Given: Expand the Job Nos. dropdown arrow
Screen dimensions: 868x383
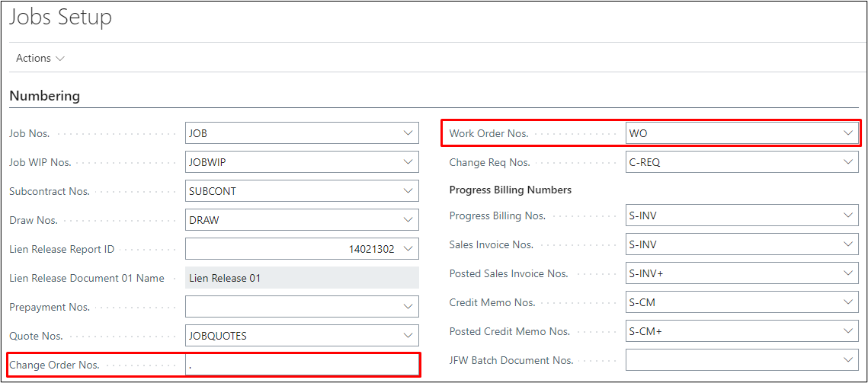Looking at the screenshot, I should tap(408, 132).
